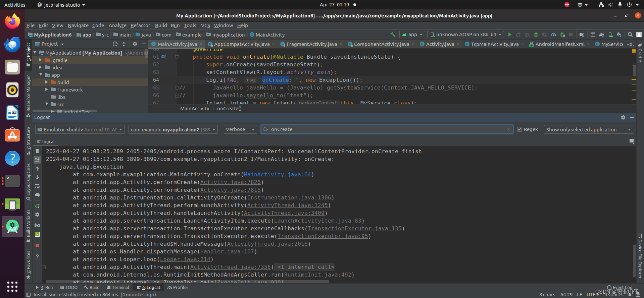Toggle soft-wrap in logcat output
This screenshot has height=298, width=644.
37,186
